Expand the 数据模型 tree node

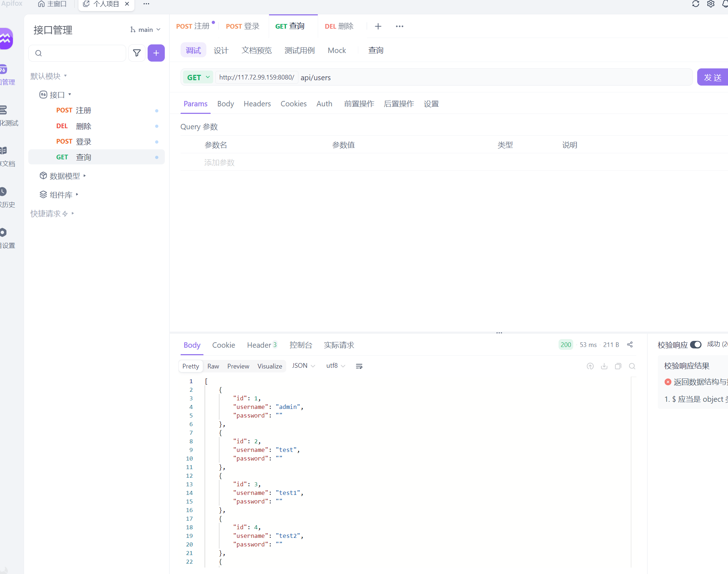coord(64,176)
